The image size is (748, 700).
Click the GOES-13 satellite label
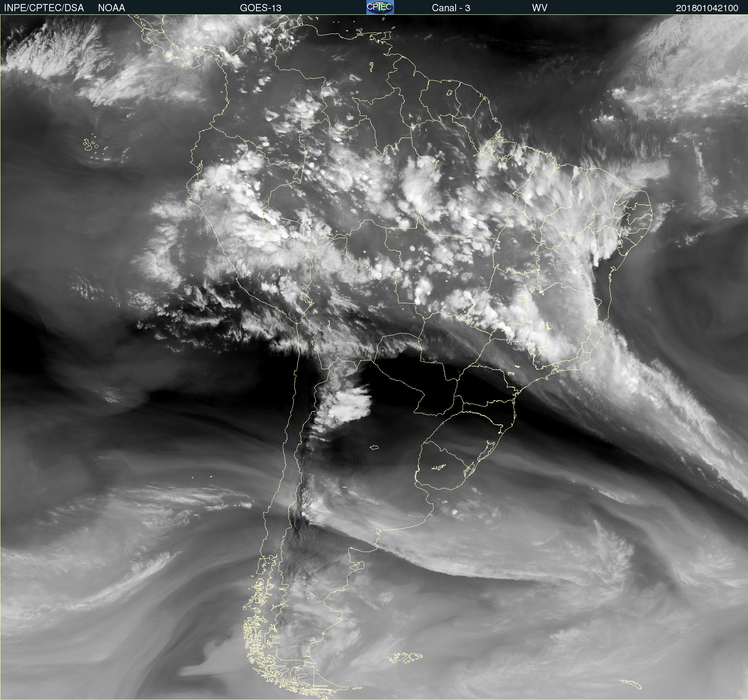pyautogui.click(x=261, y=8)
